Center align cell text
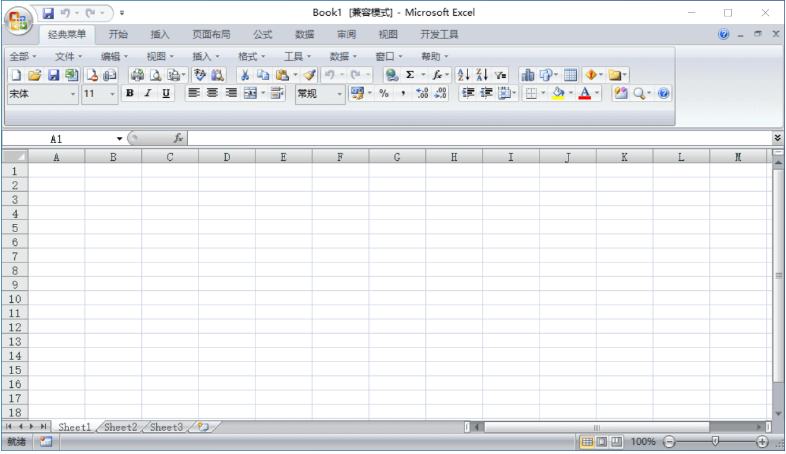Image resolution: width=786 pixels, height=454 pixels. tap(212, 93)
